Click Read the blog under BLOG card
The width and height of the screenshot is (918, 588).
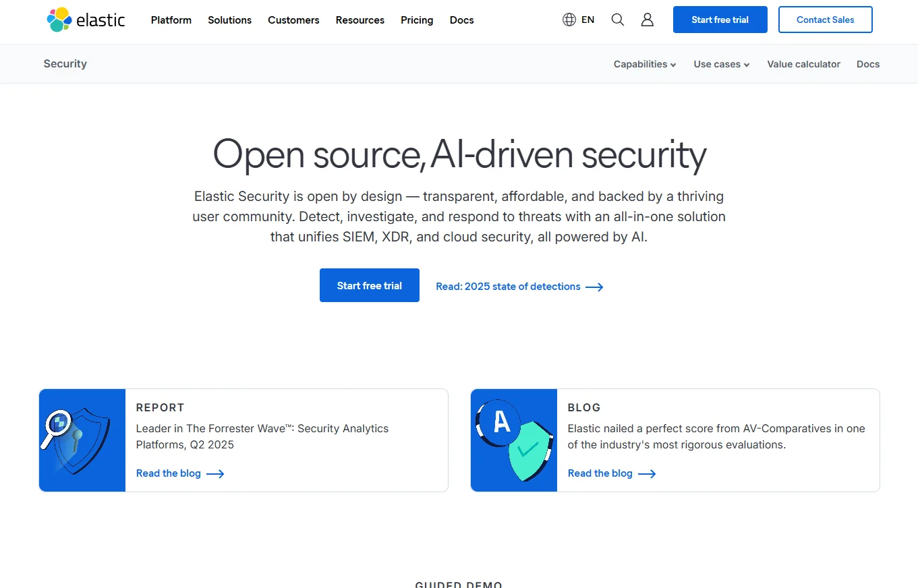click(612, 473)
